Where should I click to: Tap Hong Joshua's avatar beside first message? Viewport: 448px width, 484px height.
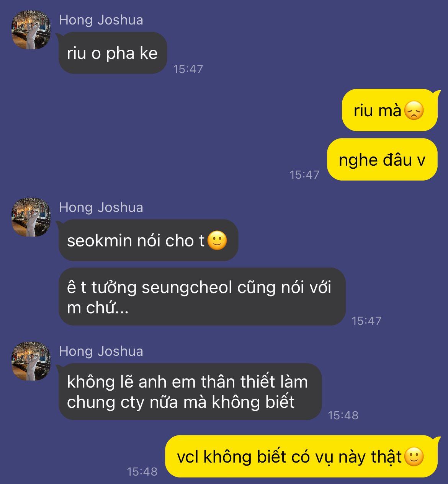point(31,30)
